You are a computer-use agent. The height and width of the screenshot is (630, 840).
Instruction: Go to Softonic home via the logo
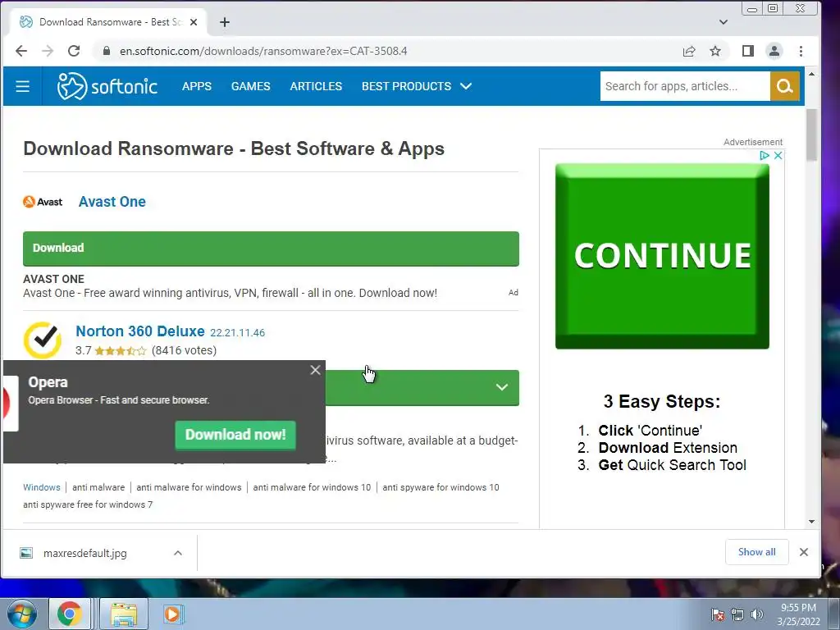click(107, 86)
